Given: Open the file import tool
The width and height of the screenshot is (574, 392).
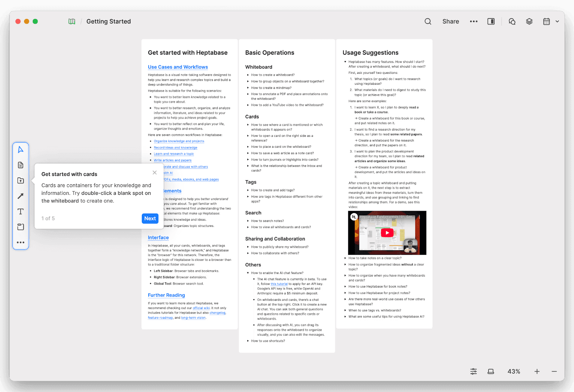Looking at the screenshot, I should [x=20, y=180].
